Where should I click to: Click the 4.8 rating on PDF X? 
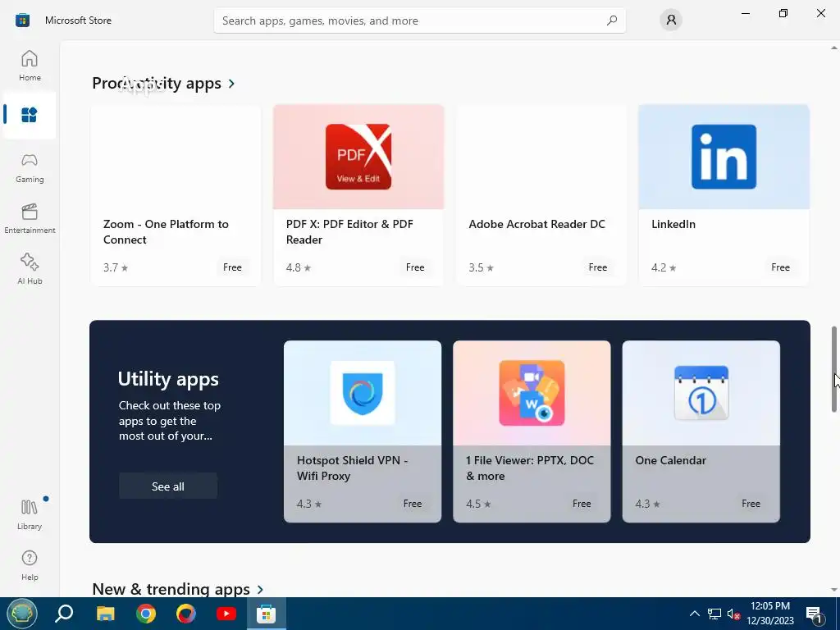point(299,267)
